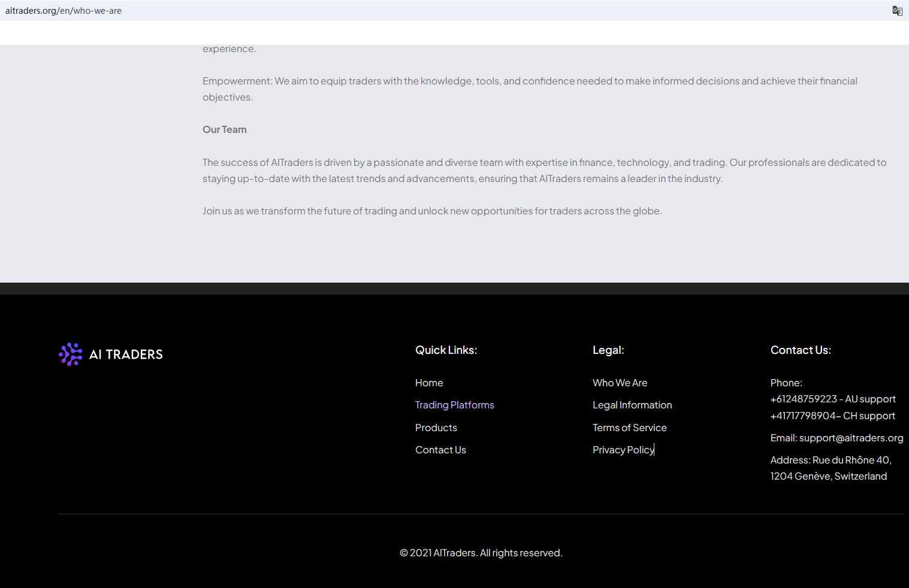Click the support@aitraders.org email address
909x588 pixels.
851,438
